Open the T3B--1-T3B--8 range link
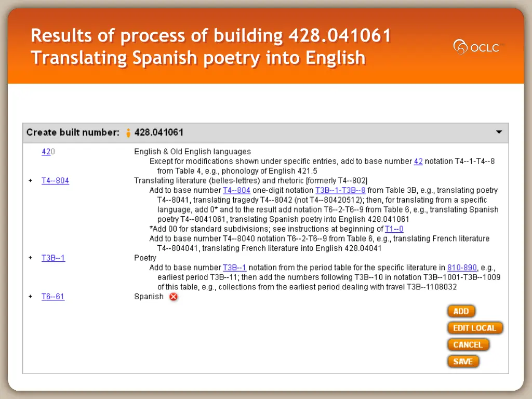Image resolution: width=532 pixels, height=399 pixels. tap(340, 190)
